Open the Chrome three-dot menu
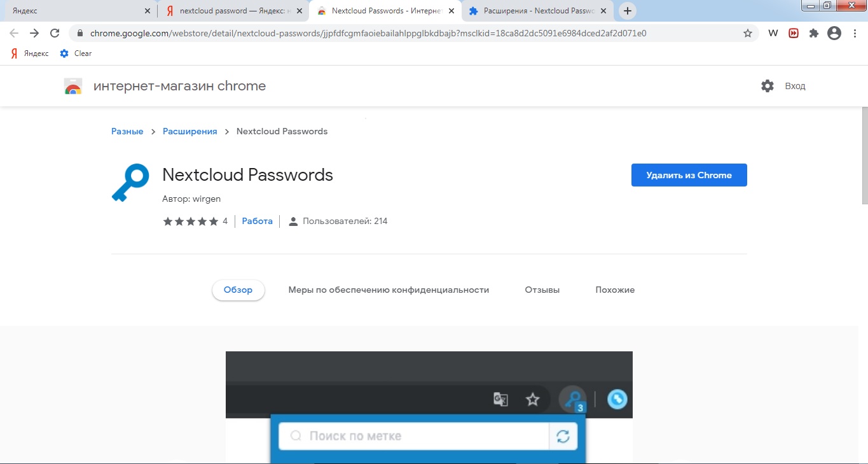The width and height of the screenshot is (868, 464). point(854,33)
